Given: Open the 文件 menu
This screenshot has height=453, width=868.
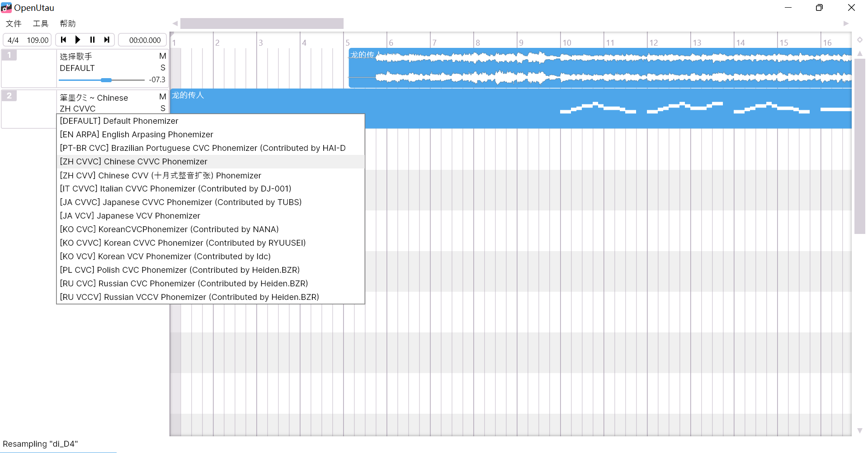Looking at the screenshot, I should (14, 23).
